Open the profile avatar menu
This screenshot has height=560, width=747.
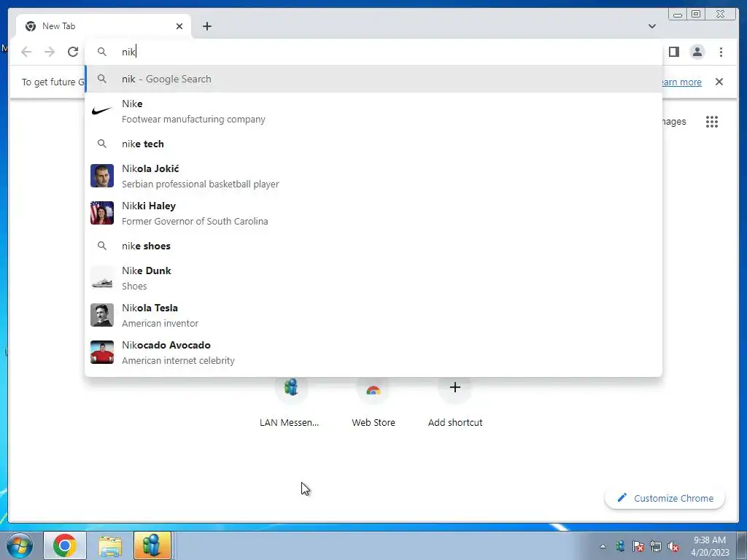[697, 52]
